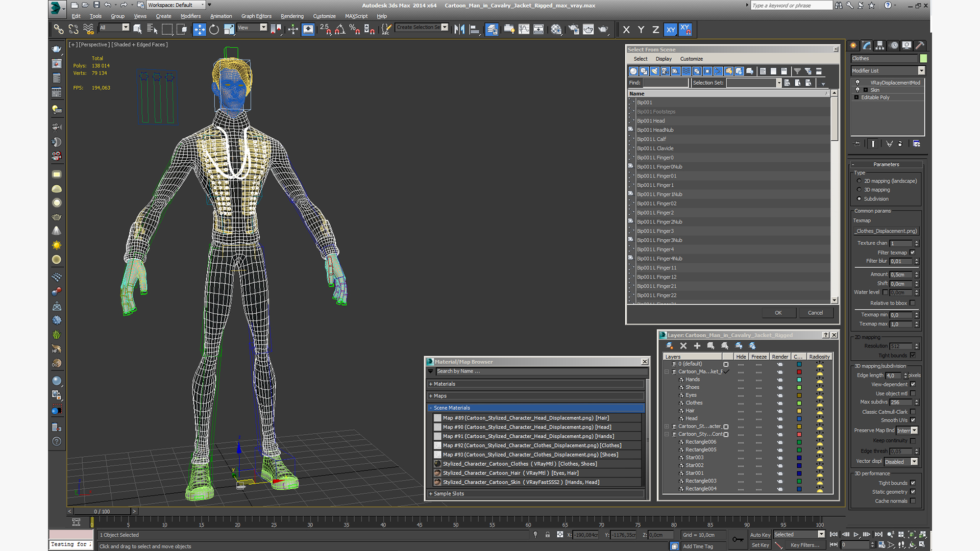980x551 pixels.
Task: Click Go to Start playback button
Action: pos(834,534)
